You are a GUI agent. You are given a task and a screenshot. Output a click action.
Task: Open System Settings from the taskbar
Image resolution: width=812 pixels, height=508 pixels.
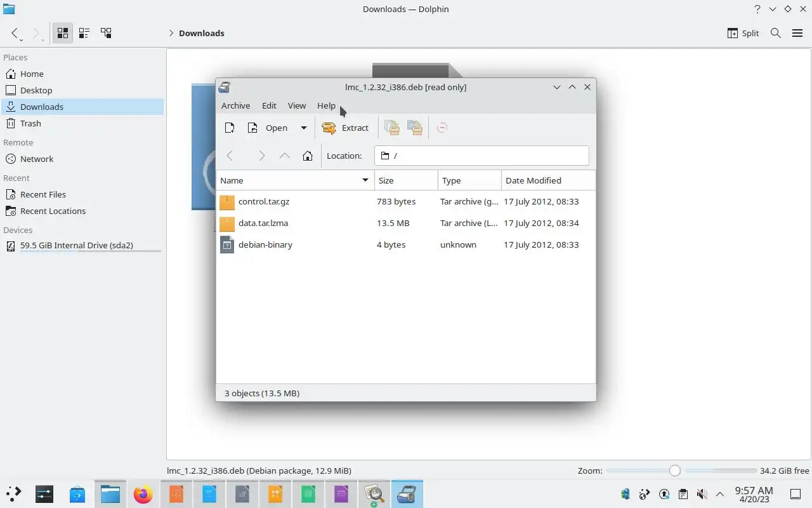point(44,493)
